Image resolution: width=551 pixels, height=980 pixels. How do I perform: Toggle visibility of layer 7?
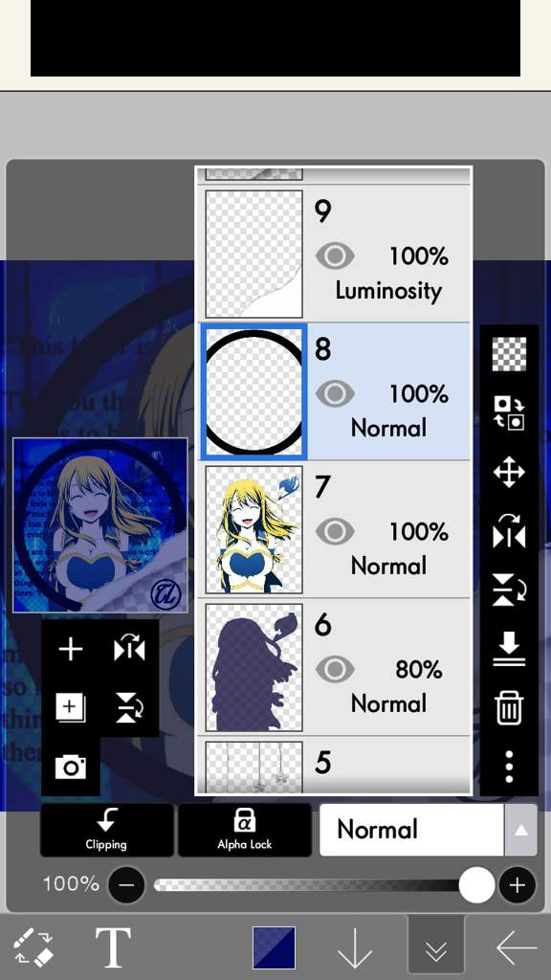[x=335, y=532]
